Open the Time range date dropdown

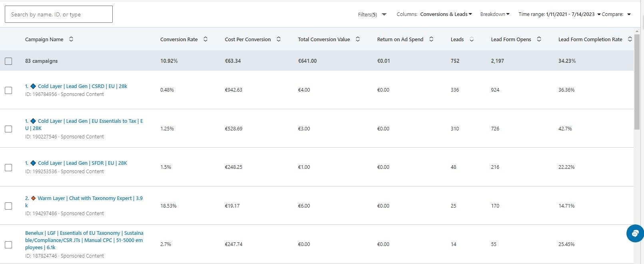coord(560,14)
